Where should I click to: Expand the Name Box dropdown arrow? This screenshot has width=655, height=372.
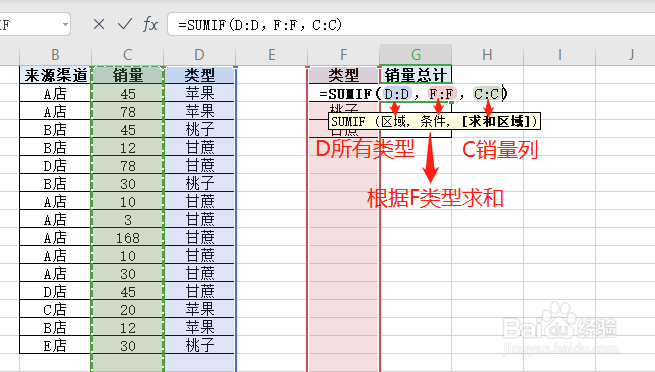coord(65,24)
